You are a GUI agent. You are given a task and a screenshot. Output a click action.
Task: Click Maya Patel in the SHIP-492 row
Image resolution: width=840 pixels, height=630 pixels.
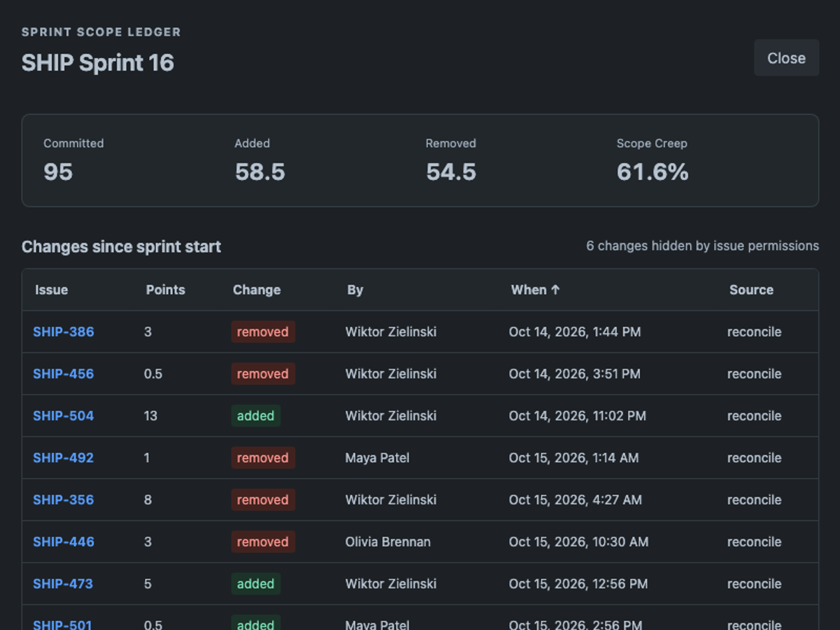377,458
